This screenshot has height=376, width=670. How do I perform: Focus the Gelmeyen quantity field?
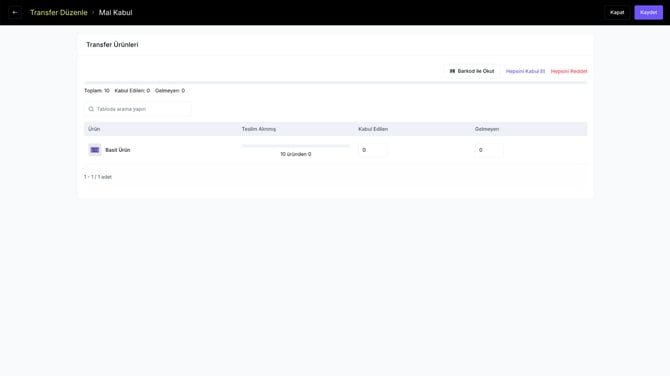(x=489, y=150)
